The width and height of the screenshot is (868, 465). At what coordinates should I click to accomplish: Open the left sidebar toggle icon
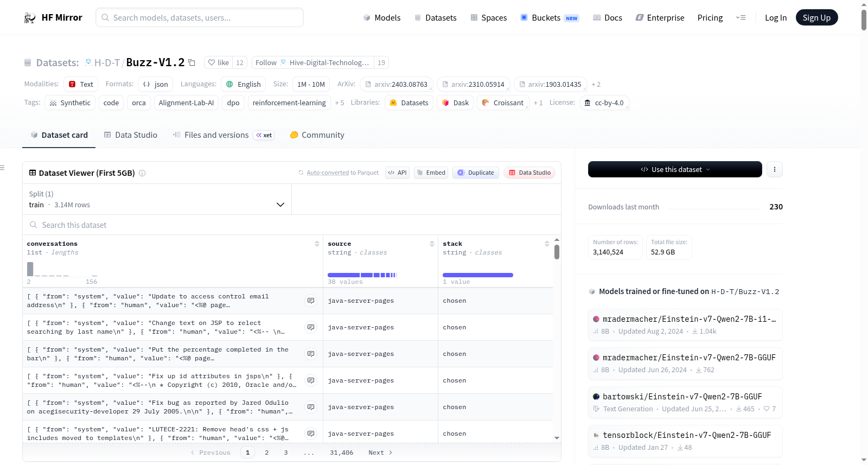tap(2, 168)
